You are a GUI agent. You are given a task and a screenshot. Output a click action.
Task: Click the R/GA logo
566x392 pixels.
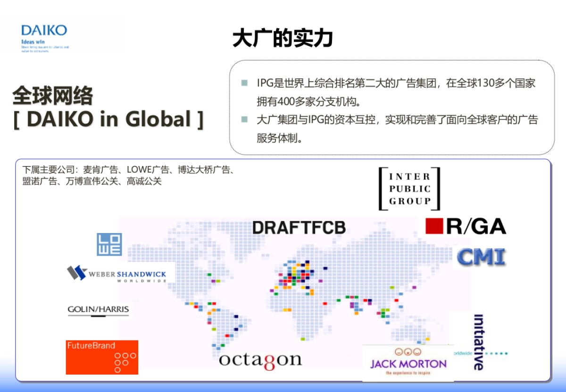pyautogui.click(x=466, y=226)
